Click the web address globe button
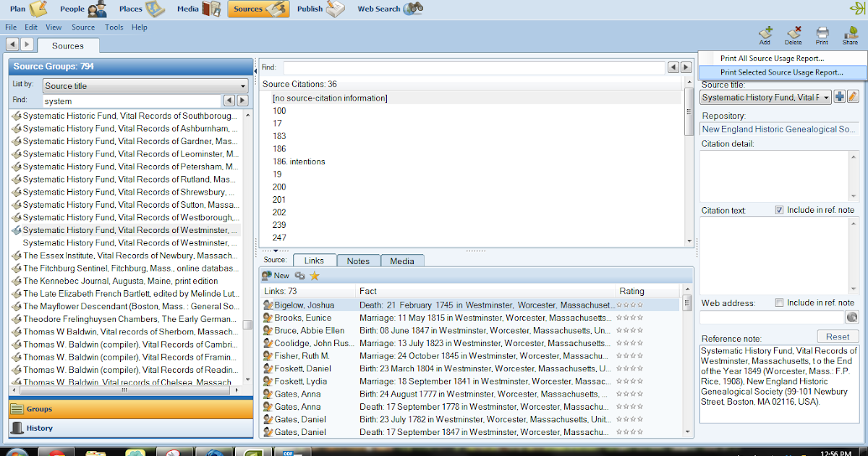This screenshot has height=456, width=868. (x=852, y=317)
